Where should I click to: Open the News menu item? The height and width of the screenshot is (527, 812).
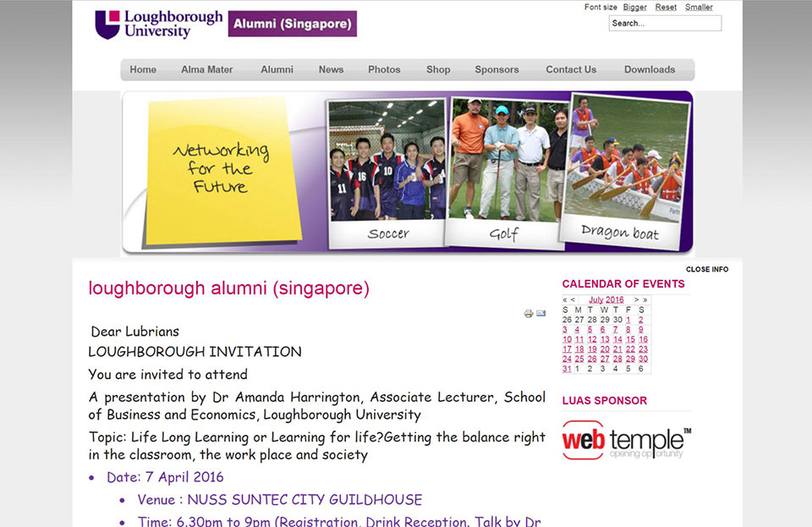331,69
